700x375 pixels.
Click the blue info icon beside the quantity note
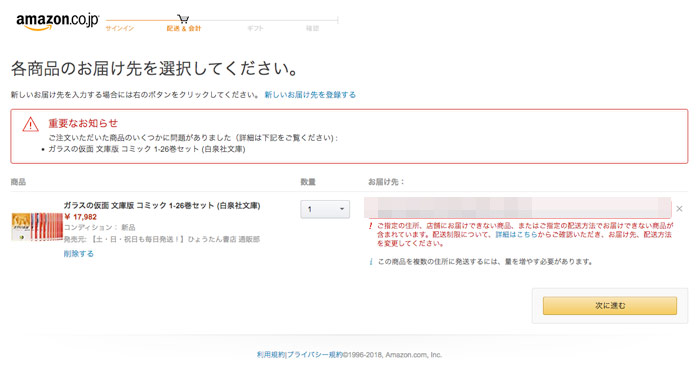coord(371,262)
